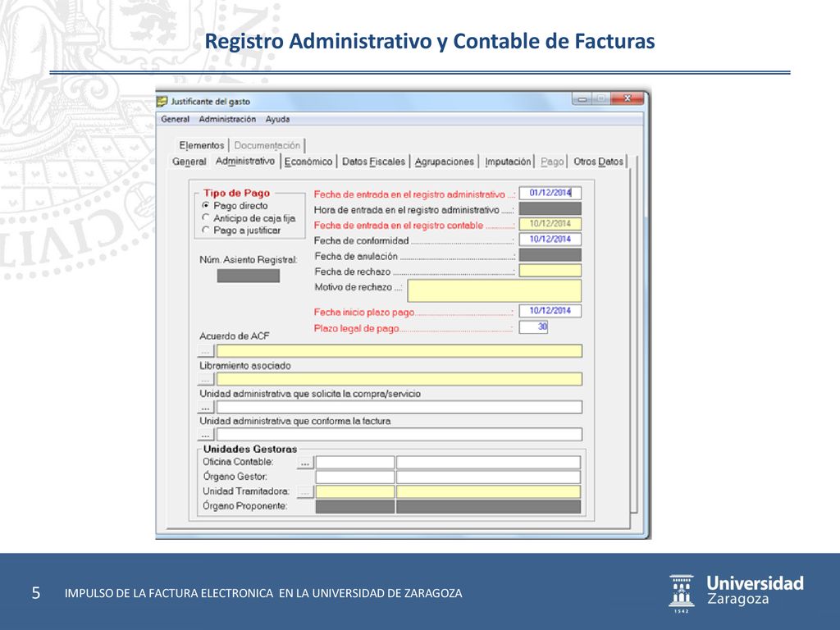Click the Acuerdo de ACF text field
The image size is (840, 630).
pos(399,351)
